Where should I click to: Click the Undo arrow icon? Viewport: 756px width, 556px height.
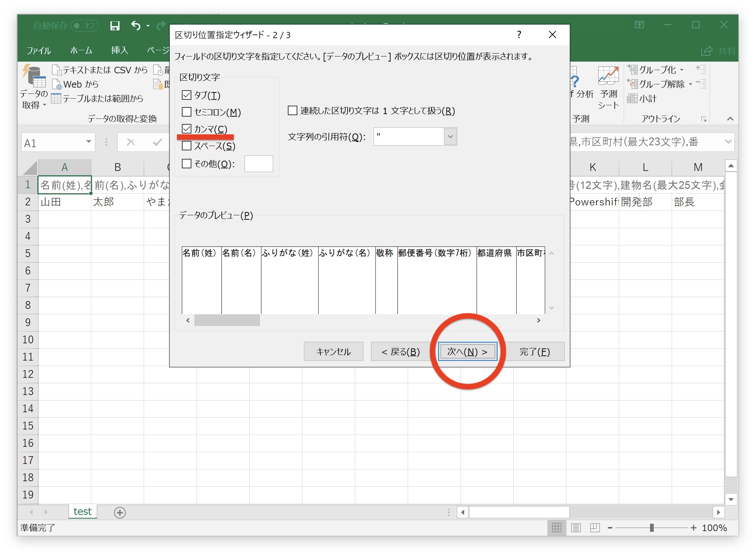pos(136,26)
